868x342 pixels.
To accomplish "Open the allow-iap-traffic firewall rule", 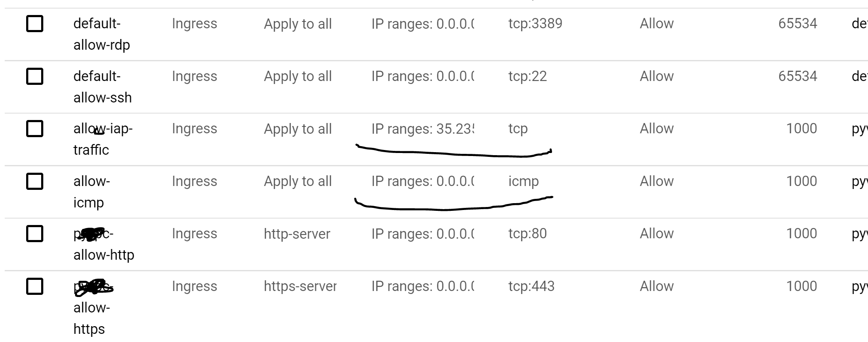I will 103,139.
